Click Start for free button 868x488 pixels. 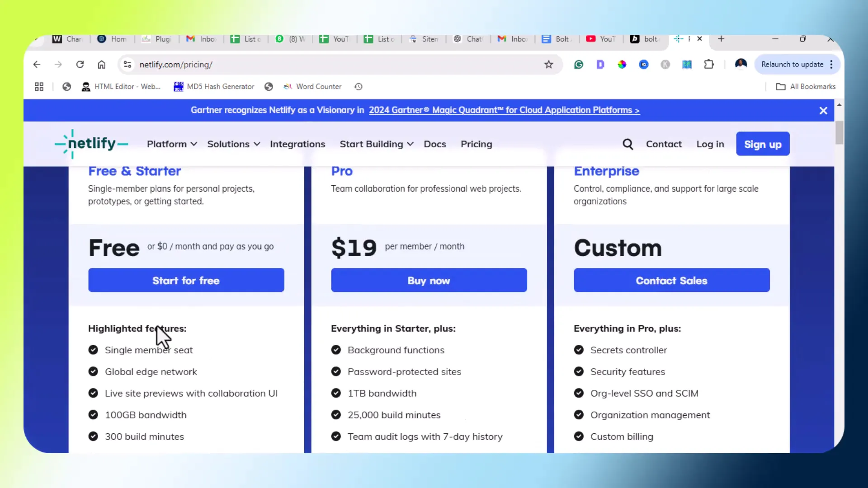coord(186,280)
